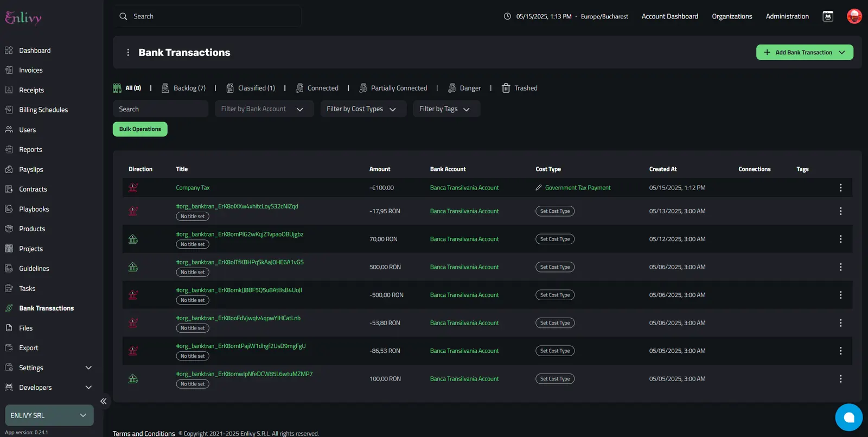This screenshot has width=868, height=437.
Task: Collapse the sidebar with double-chevron icon
Action: click(103, 401)
